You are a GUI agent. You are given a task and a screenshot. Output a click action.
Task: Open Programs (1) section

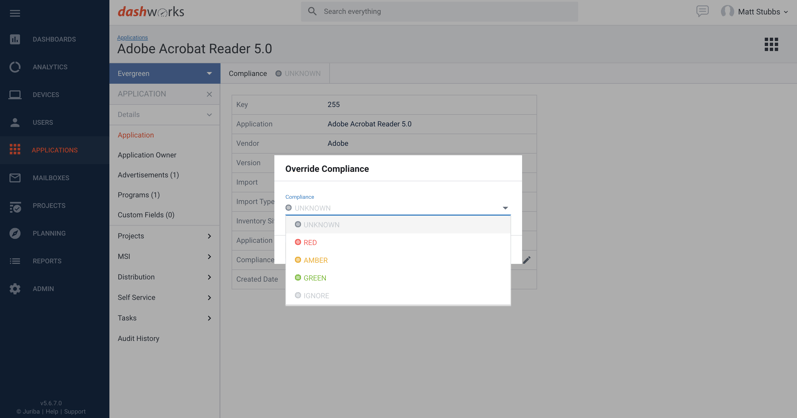point(139,195)
